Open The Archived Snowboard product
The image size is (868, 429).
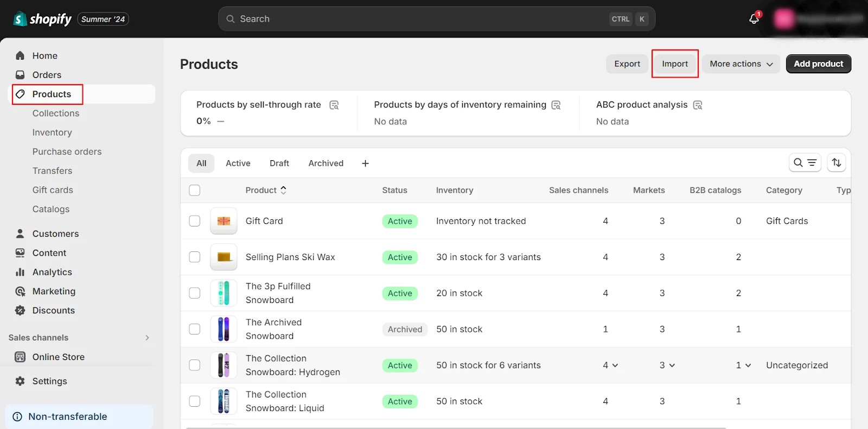coord(273,329)
